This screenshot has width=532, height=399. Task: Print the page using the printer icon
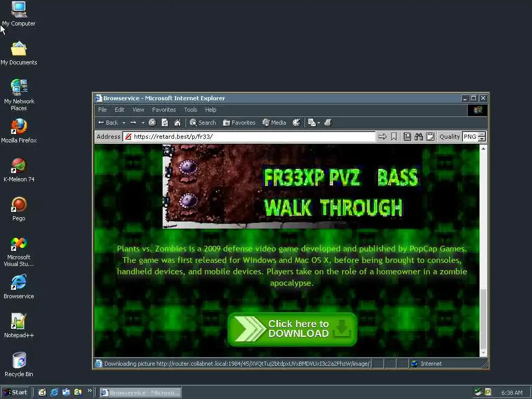pyautogui.click(x=328, y=123)
